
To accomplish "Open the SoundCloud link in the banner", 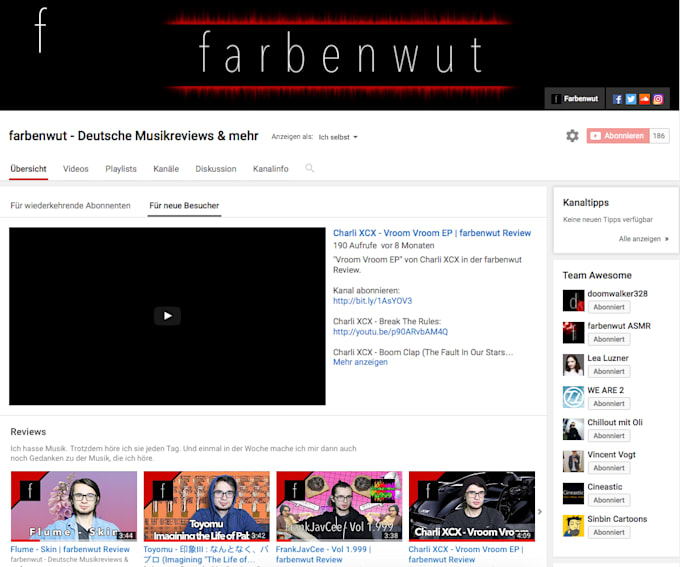I will 644,99.
